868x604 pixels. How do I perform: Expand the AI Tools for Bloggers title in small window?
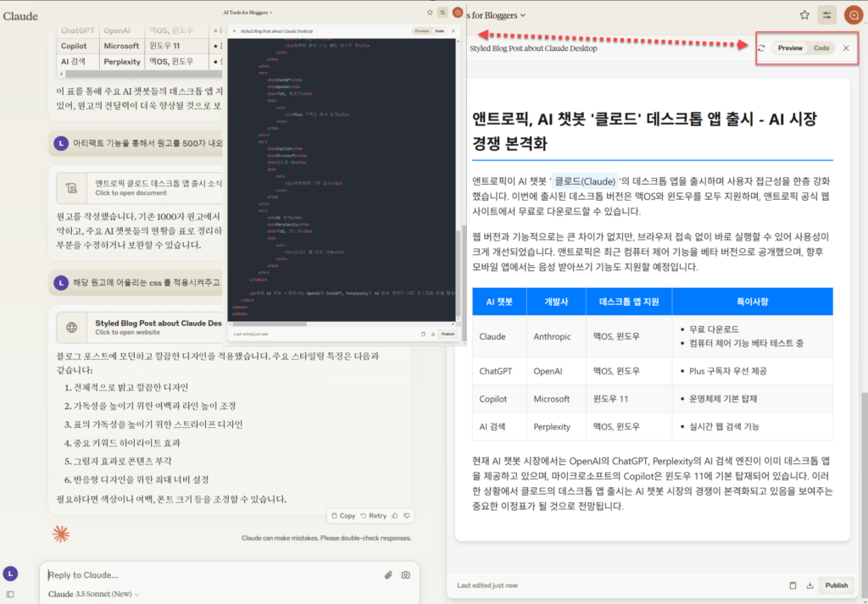(x=248, y=12)
